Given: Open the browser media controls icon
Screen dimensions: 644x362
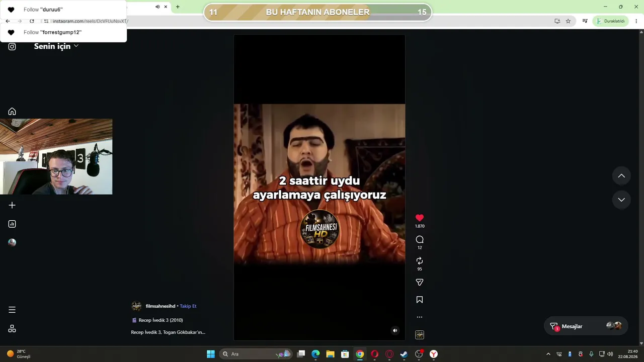Looking at the screenshot, I should 585,21.
